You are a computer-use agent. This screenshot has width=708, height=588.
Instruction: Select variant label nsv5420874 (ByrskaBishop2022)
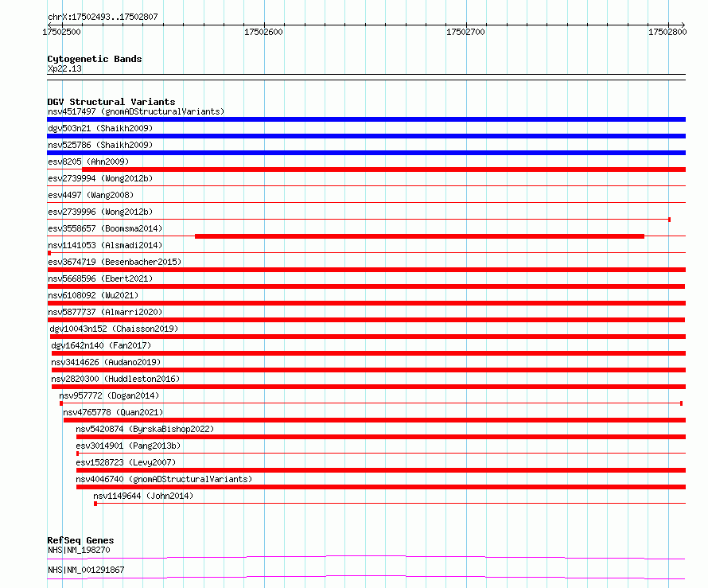pyautogui.click(x=145, y=429)
